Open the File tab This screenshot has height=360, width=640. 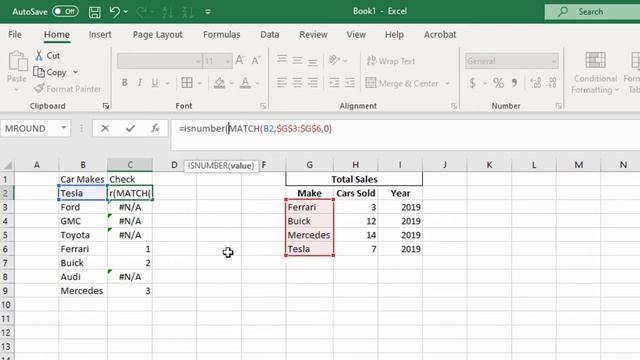point(15,35)
